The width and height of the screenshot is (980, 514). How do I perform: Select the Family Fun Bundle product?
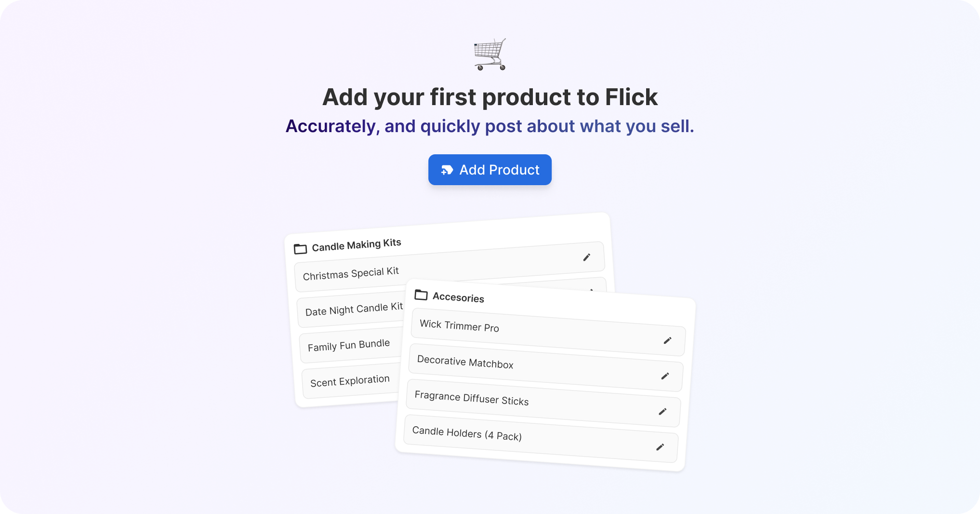pos(349,345)
